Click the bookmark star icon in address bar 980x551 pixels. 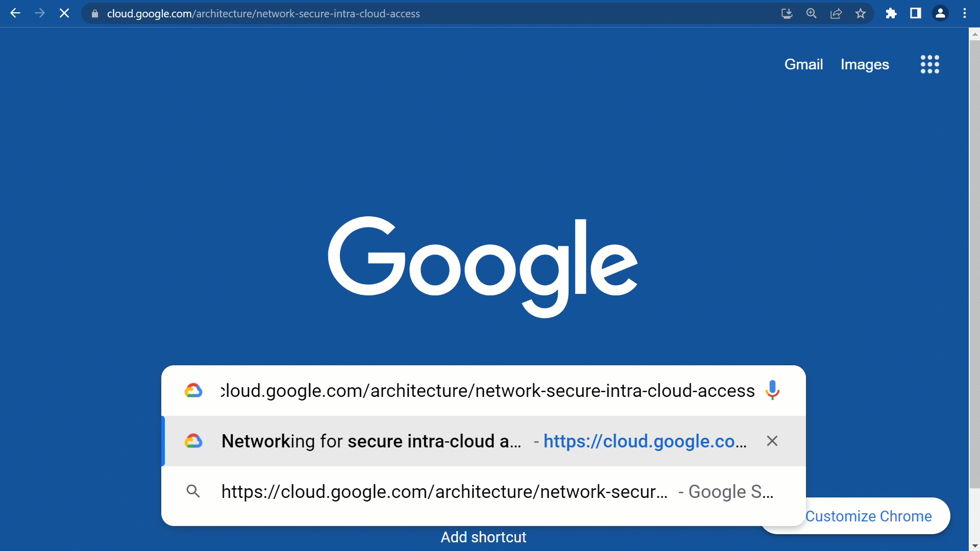click(860, 13)
